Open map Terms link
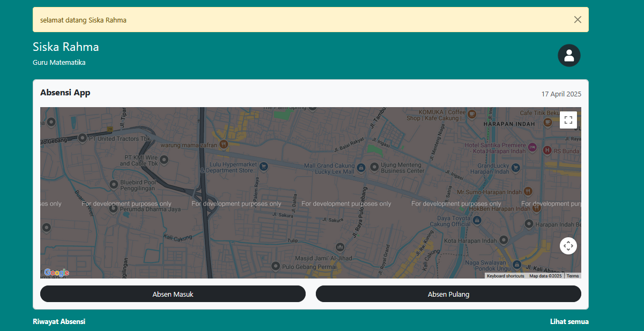Screen dimensions: 644x331 573,276
